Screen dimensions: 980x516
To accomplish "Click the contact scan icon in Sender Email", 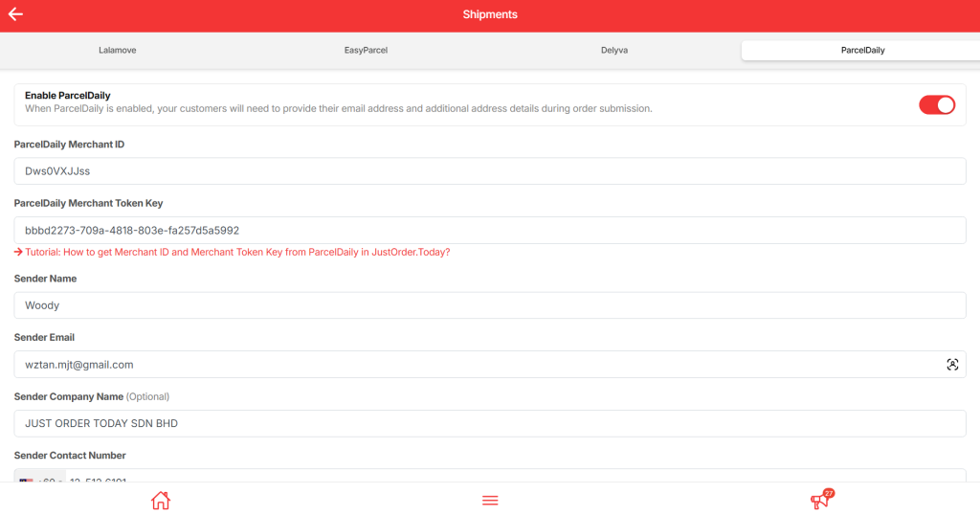I will 951,365.
